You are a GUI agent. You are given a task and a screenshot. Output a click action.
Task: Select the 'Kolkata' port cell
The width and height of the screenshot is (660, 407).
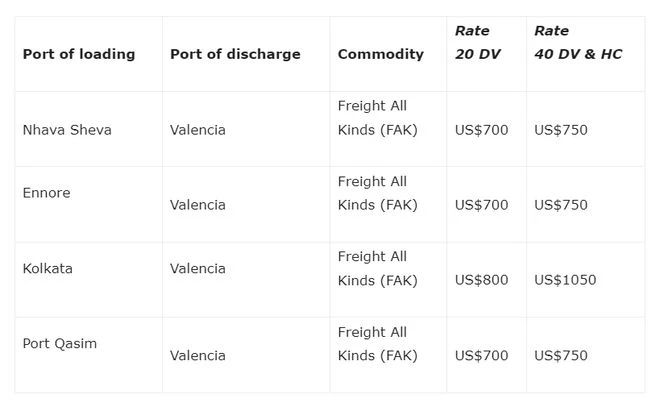coord(48,268)
